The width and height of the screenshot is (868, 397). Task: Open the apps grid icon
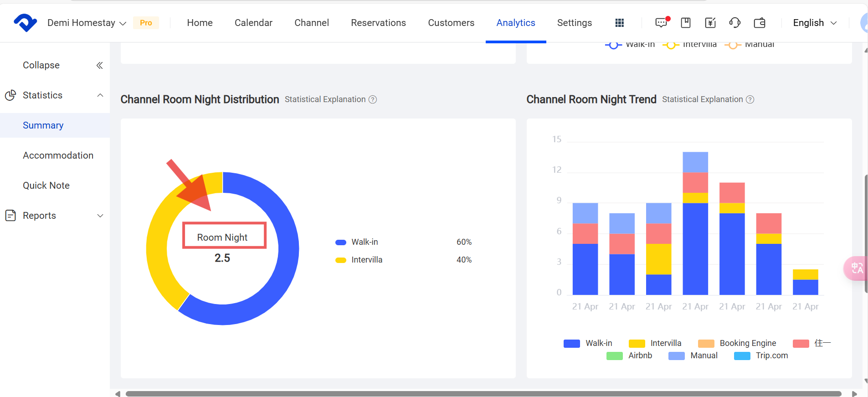coord(619,23)
